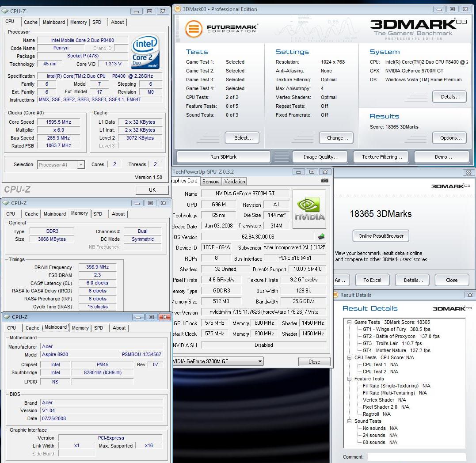Click Core Speed value 1595.5 MHz
476x463 pixels.
coord(59,122)
